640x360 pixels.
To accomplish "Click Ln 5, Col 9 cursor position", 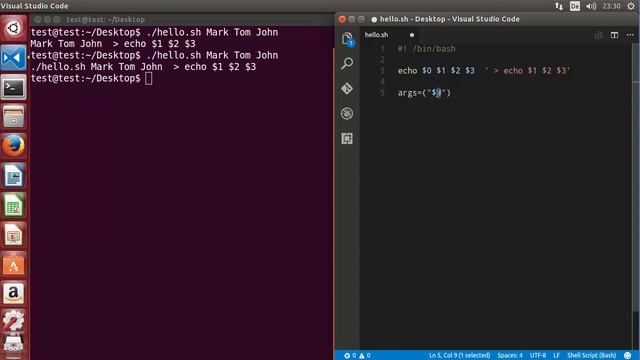I will point(459,356).
